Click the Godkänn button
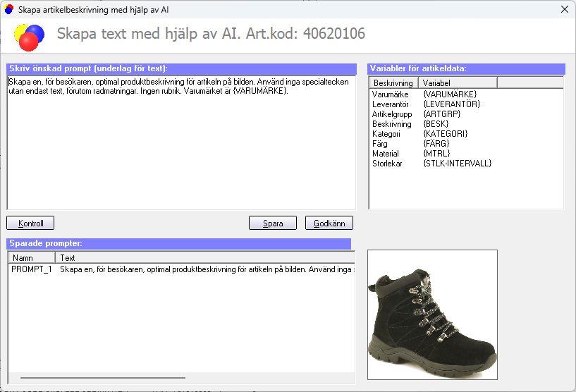Image resolution: width=576 pixels, height=392 pixels. tap(329, 223)
